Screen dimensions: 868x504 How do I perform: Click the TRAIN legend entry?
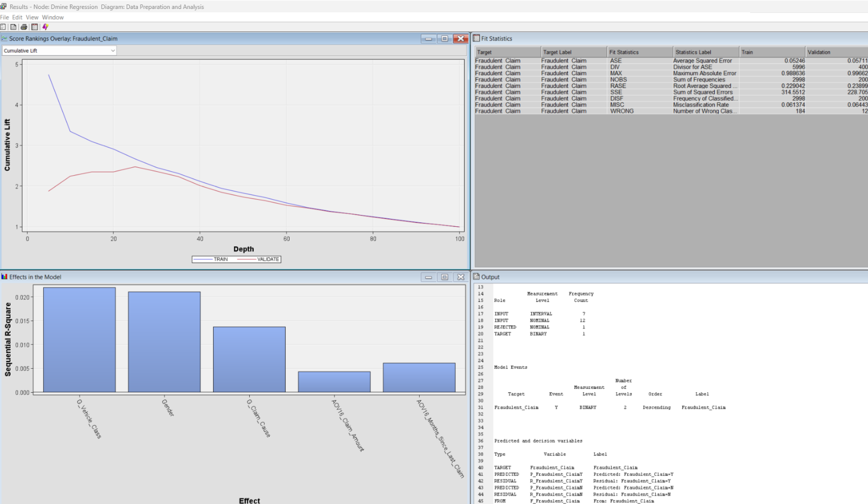pos(211,259)
